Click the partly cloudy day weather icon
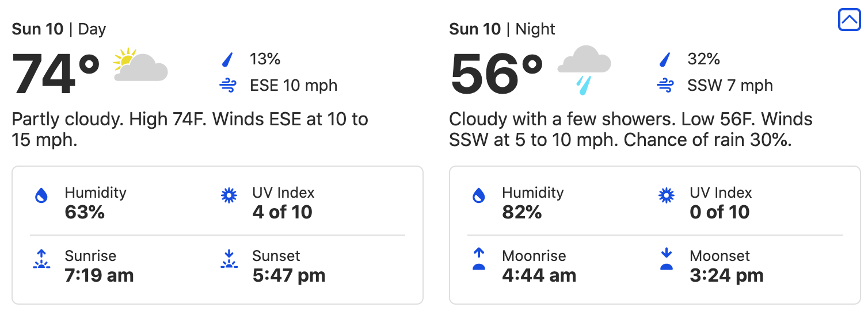The image size is (868, 315). click(140, 66)
